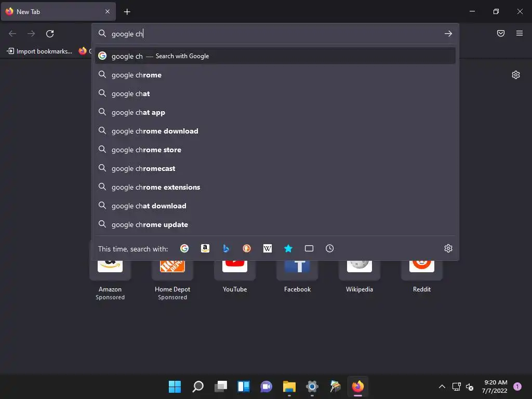Open the notification count badge
Image resolution: width=532 pixels, height=399 pixels.
click(x=517, y=387)
